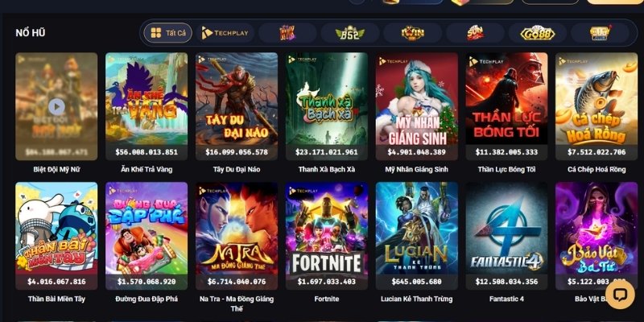Filter games by Go88 provider icon
This screenshot has width=644, height=322.
coord(538,33)
